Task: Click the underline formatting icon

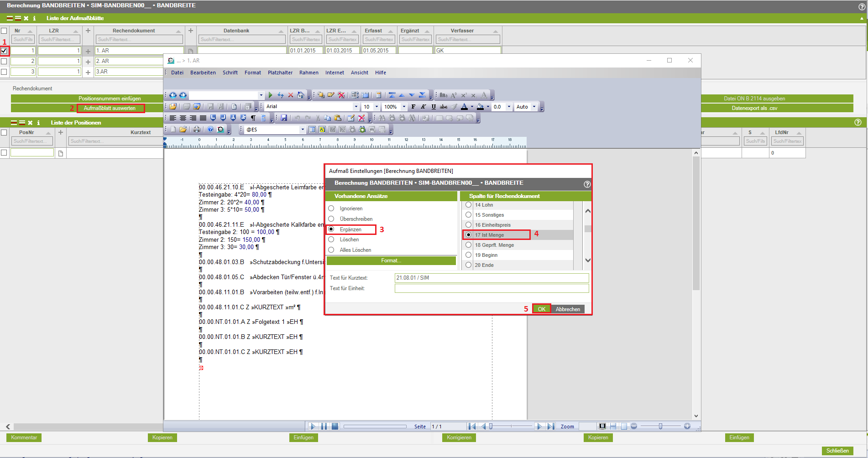Action: [x=434, y=107]
